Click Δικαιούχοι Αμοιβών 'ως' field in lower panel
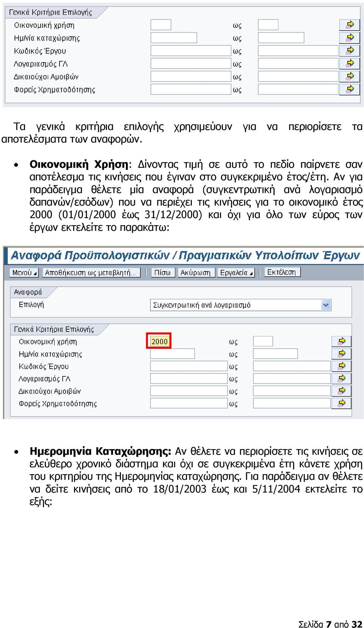Image resolution: width=364 pixels, height=628 pixels. click(292, 391)
